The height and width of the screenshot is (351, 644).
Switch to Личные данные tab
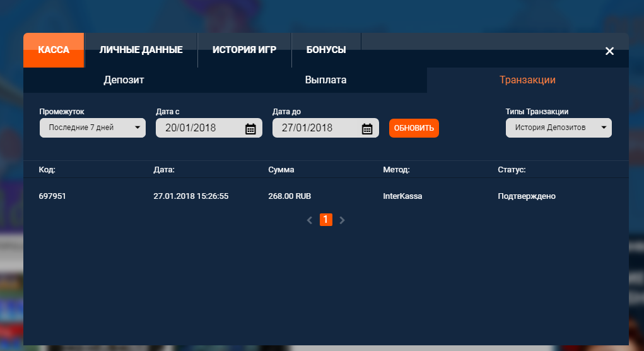(x=141, y=50)
